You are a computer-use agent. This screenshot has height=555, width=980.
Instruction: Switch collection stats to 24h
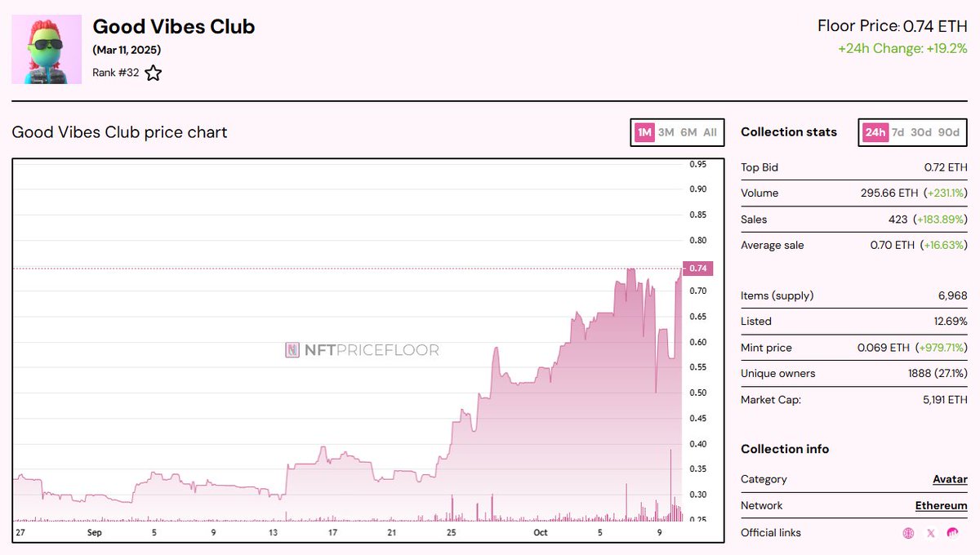click(875, 132)
